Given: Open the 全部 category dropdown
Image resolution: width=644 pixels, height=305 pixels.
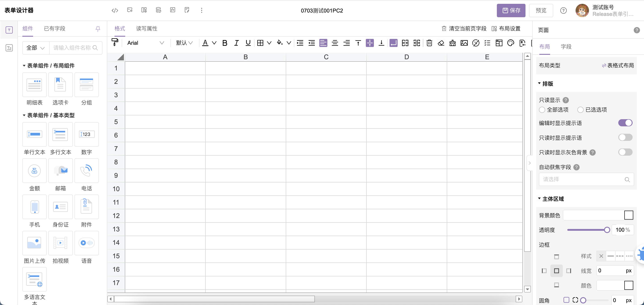Looking at the screenshot, I should click(35, 48).
